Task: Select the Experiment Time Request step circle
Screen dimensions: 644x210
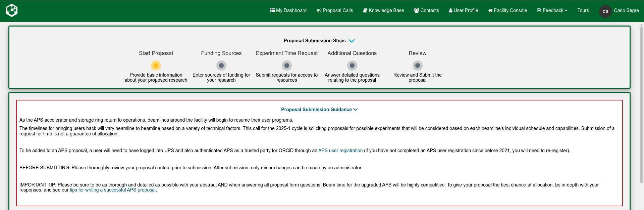Action: click(287, 66)
